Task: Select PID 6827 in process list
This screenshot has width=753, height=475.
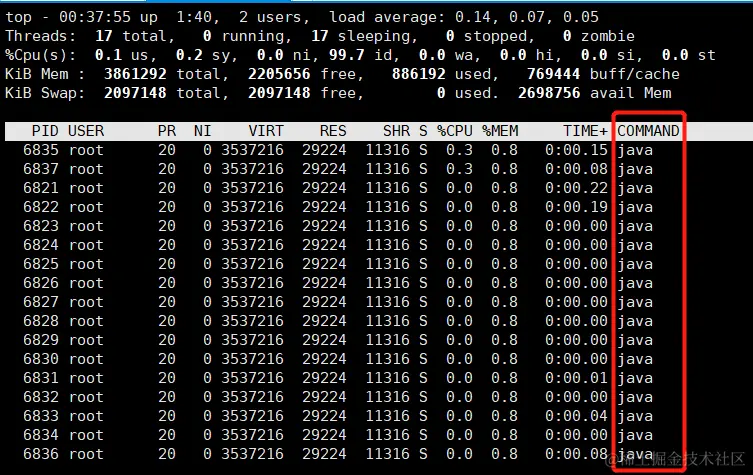Action: pos(41,302)
